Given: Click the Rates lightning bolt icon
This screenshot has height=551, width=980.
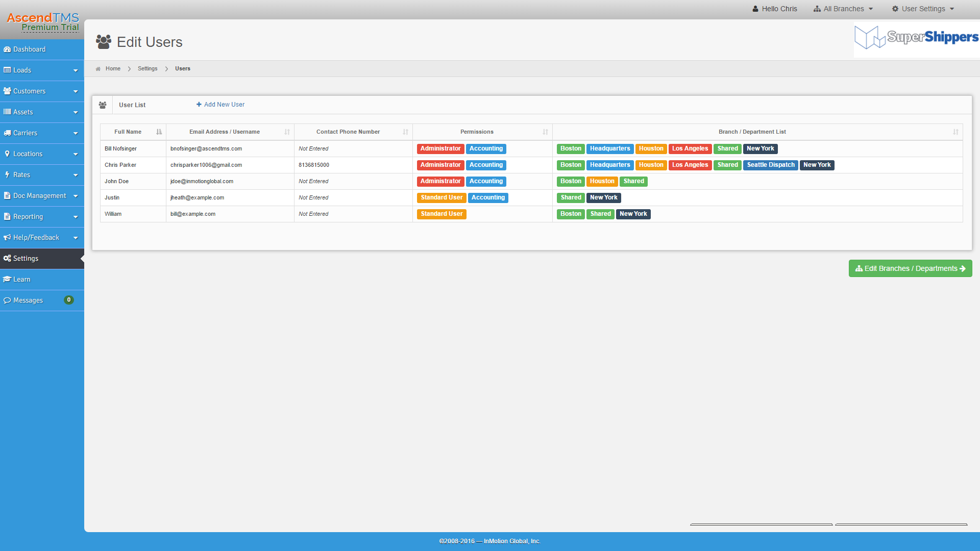Looking at the screenshot, I should [7, 175].
